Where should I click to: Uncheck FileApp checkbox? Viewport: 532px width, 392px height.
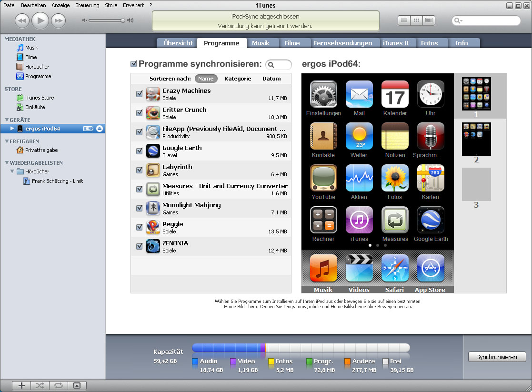(139, 131)
